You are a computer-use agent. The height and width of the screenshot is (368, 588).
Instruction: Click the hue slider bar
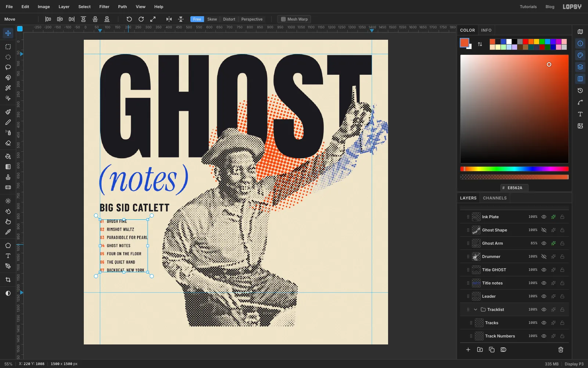point(514,169)
